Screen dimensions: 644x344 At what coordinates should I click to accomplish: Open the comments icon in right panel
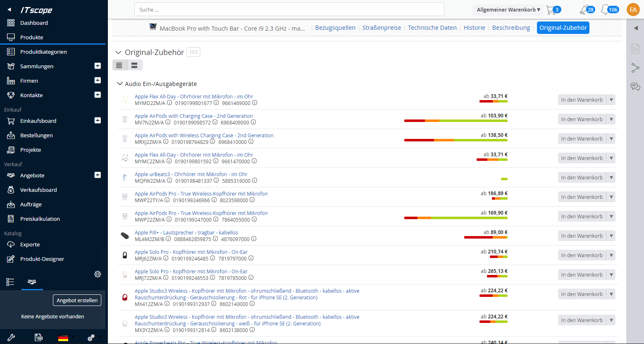point(635,86)
